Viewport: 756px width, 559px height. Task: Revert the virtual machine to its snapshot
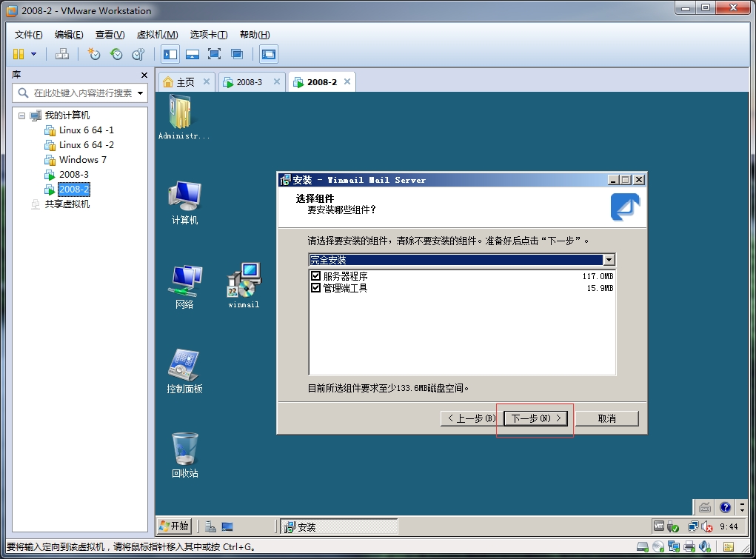[116, 54]
